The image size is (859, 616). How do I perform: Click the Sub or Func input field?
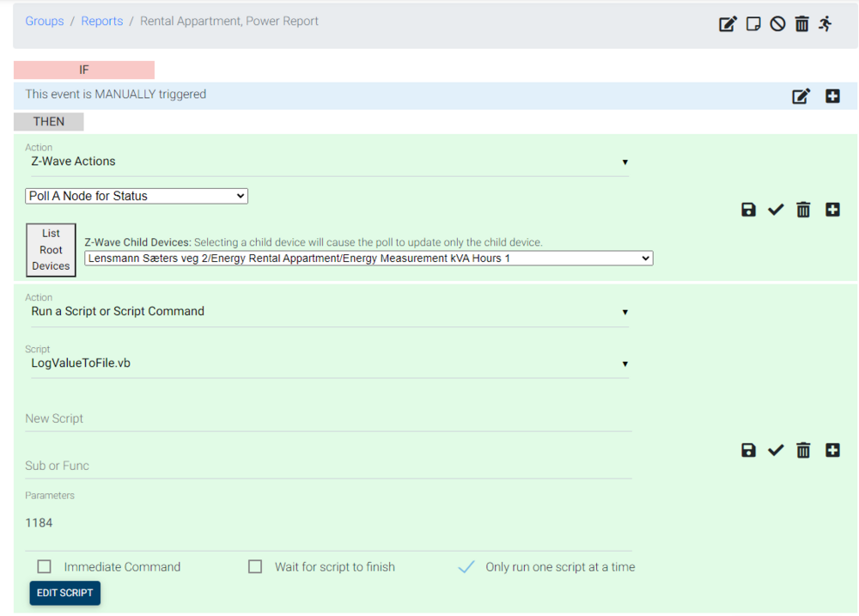tap(328, 466)
